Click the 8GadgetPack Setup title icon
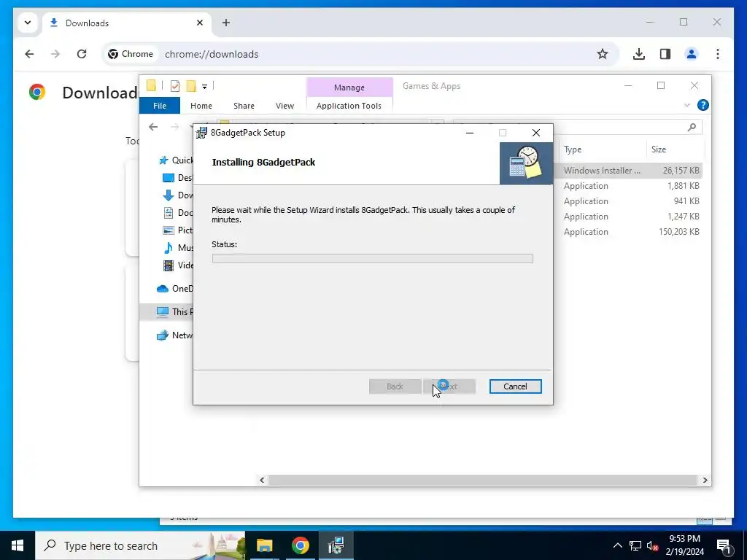Image resolution: width=747 pixels, height=560 pixels. pyautogui.click(x=201, y=133)
